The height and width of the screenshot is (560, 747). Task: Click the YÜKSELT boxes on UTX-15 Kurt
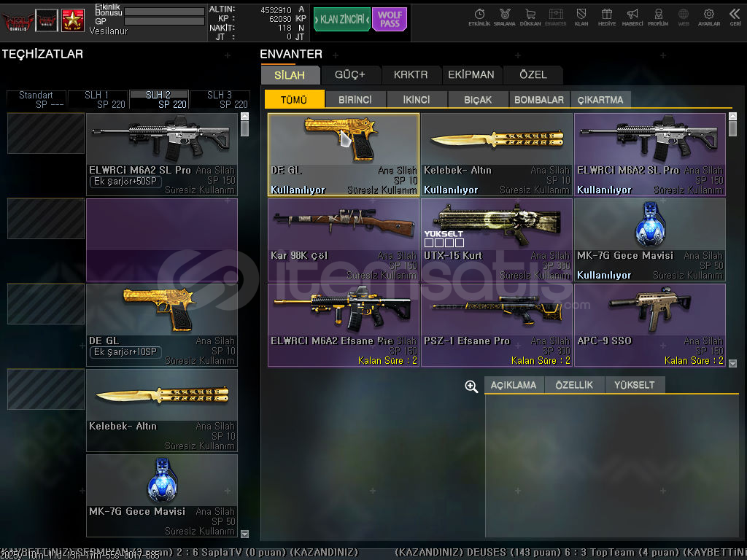coord(444,243)
